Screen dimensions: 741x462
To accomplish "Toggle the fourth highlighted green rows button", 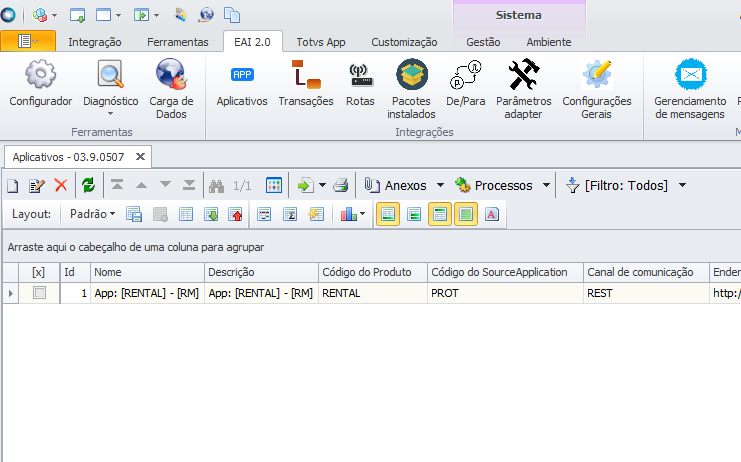I will pos(466,214).
